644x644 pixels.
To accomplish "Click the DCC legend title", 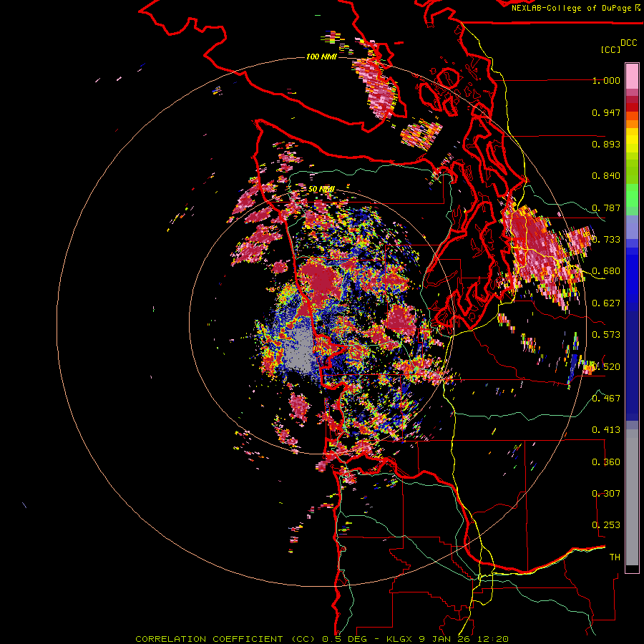I will 628,43.
